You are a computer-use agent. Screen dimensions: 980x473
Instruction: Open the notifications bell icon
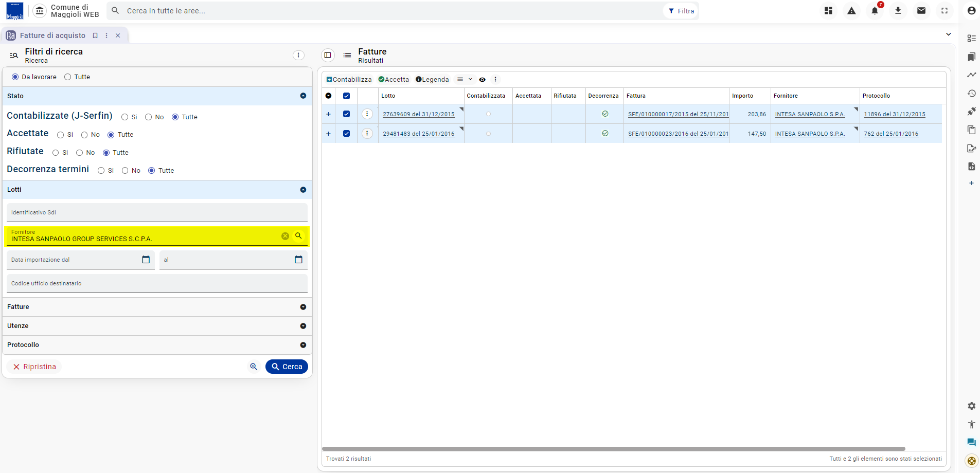[875, 11]
